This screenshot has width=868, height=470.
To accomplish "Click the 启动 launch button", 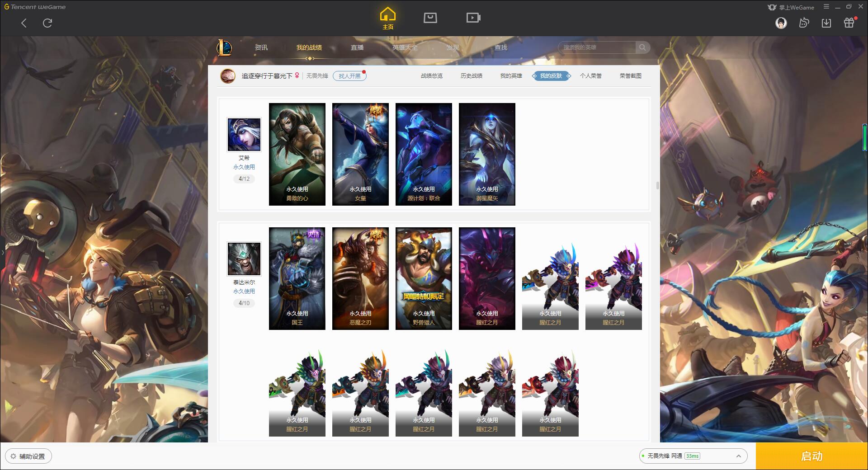I will pyautogui.click(x=812, y=456).
